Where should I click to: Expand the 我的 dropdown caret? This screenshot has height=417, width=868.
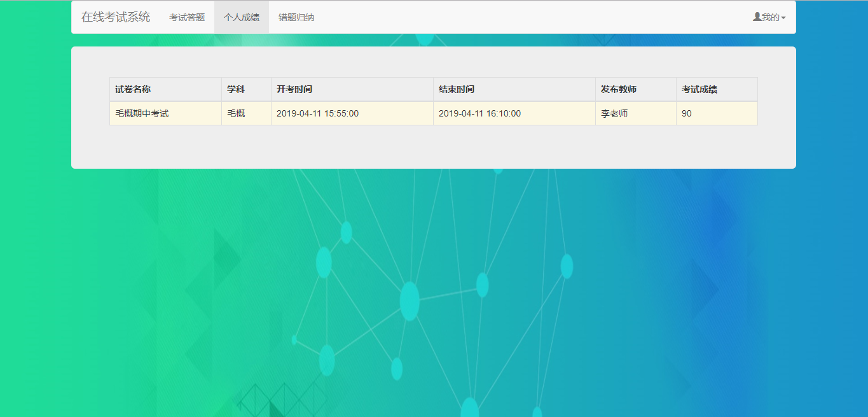783,18
